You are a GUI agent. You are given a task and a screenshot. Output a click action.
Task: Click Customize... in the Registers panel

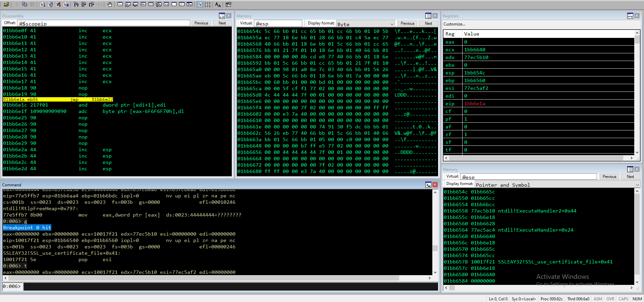(454, 24)
